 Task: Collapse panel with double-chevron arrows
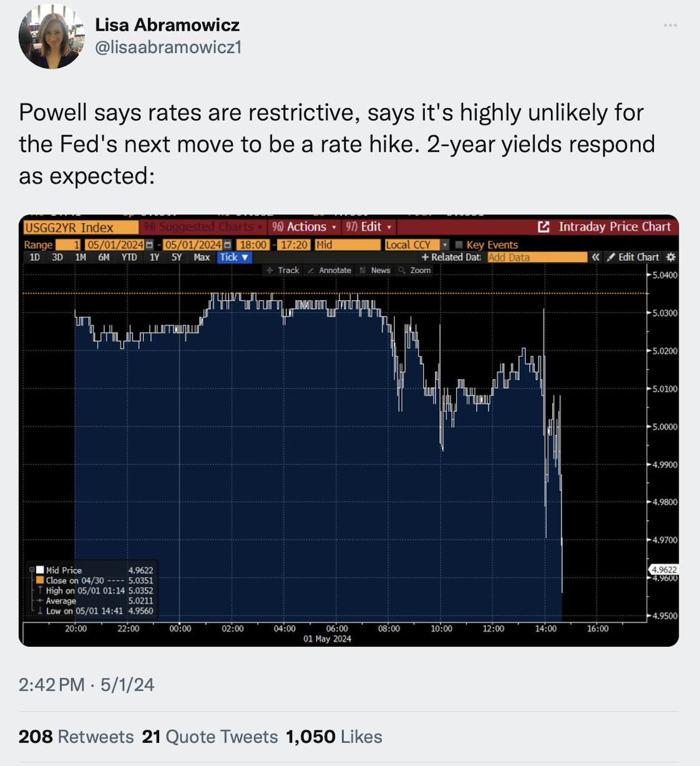pyautogui.click(x=596, y=257)
